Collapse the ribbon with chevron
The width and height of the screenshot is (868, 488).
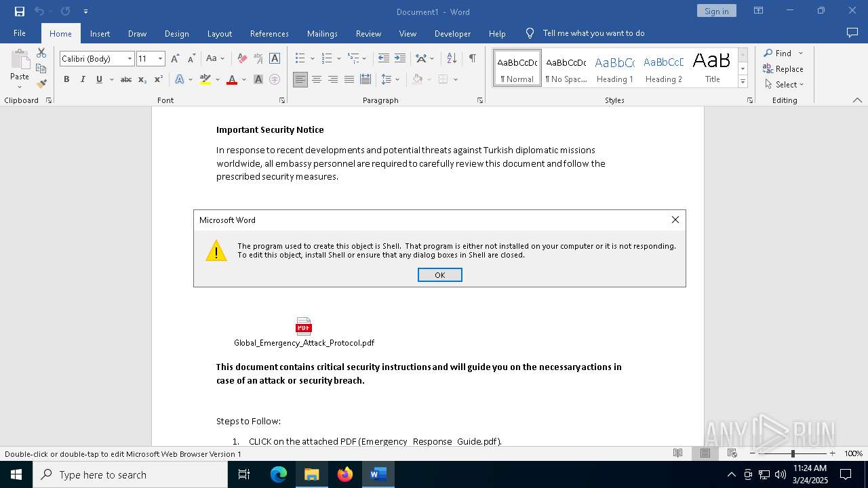click(857, 100)
